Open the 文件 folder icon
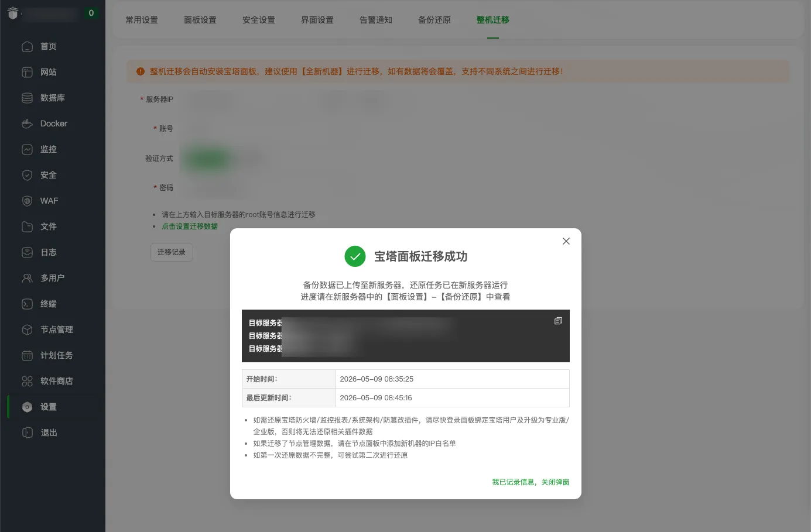The image size is (811, 532). [x=27, y=226]
